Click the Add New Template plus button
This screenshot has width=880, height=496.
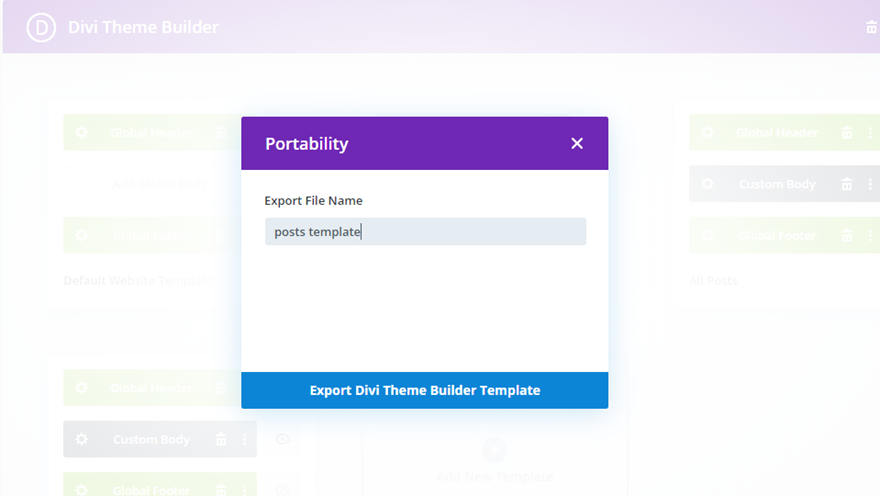[494, 450]
